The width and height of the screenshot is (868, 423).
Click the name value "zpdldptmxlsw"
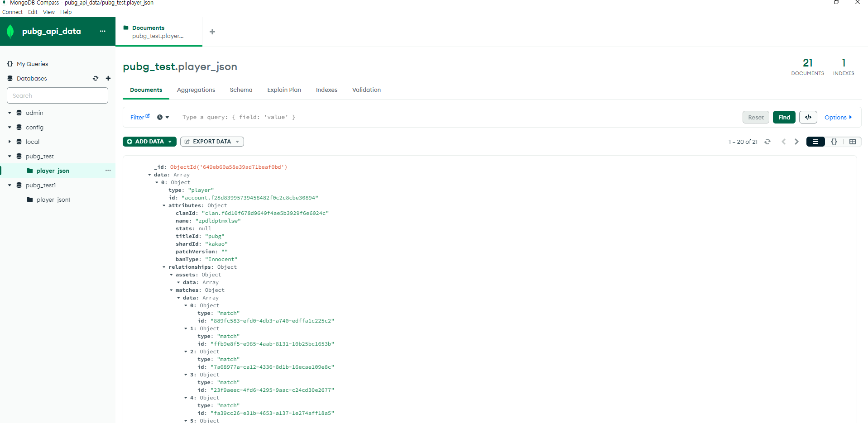click(x=218, y=221)
